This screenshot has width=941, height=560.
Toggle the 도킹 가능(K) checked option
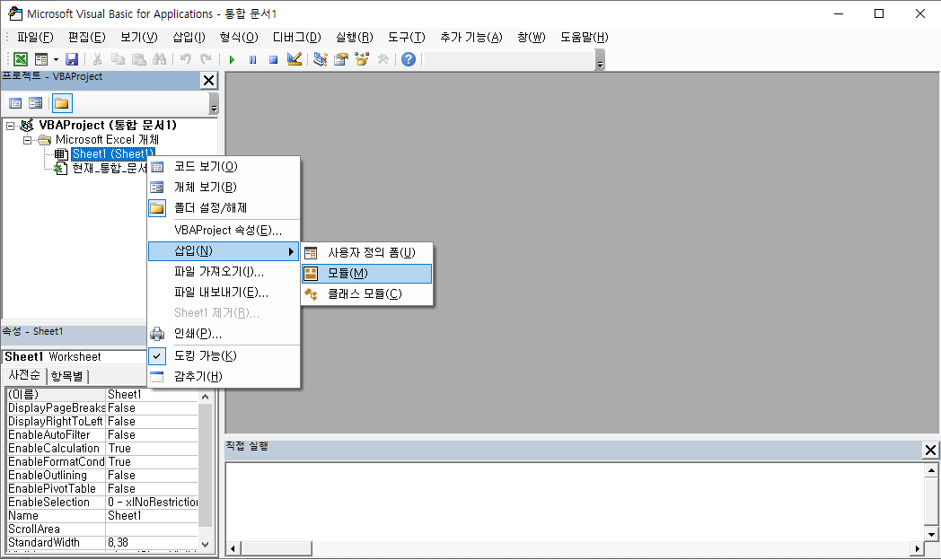pos(224,356)
